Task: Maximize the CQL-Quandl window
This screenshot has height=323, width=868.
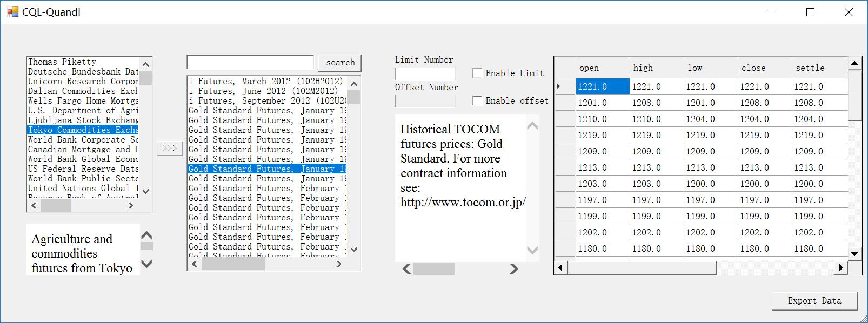Action: (x=810, y=12)
